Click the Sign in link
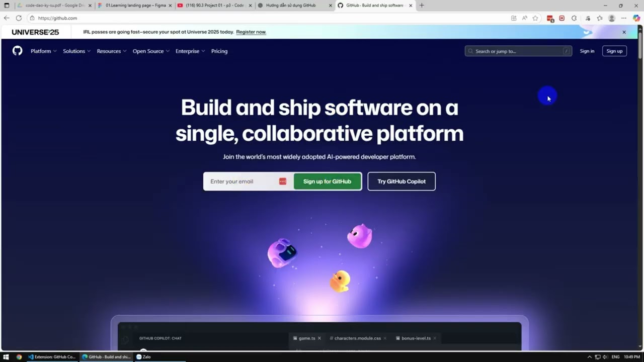 click(587, 51)
